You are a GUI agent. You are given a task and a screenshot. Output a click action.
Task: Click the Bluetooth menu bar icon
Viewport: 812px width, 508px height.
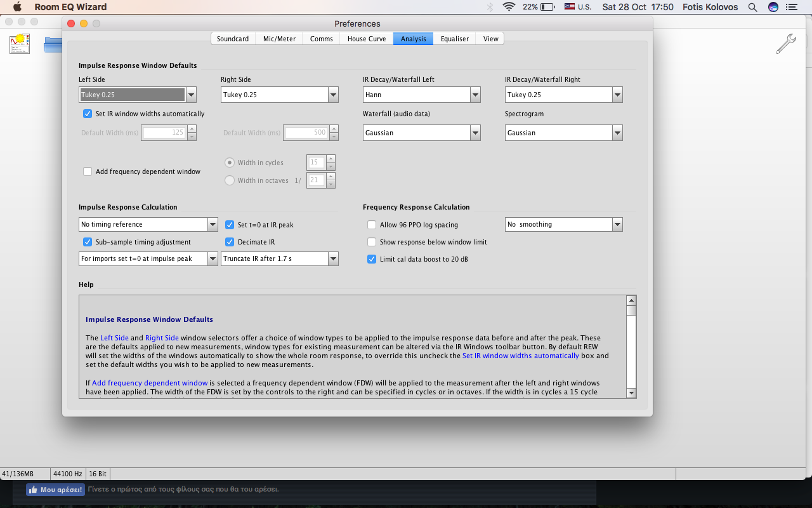[x=490, y=7]
